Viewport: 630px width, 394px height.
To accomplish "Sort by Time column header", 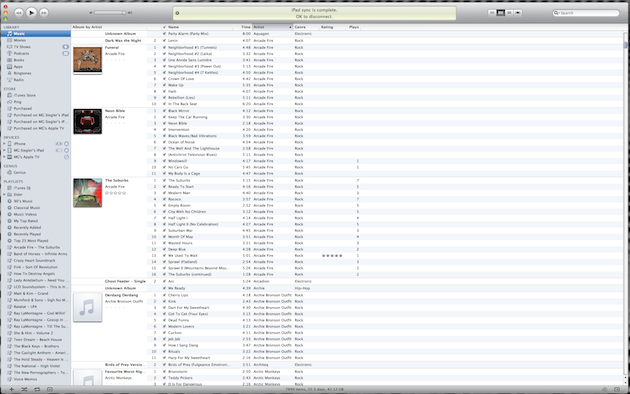I will [x=243, y=27].
